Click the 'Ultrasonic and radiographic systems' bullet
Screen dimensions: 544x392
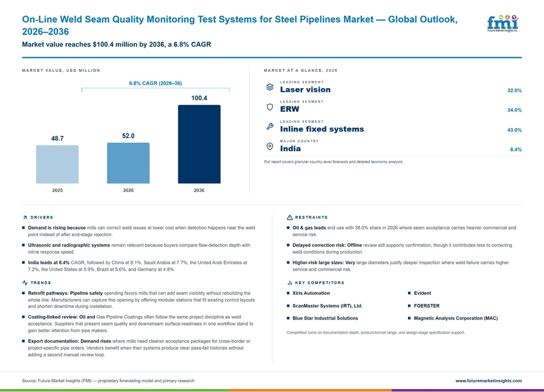tap(139, 248)
